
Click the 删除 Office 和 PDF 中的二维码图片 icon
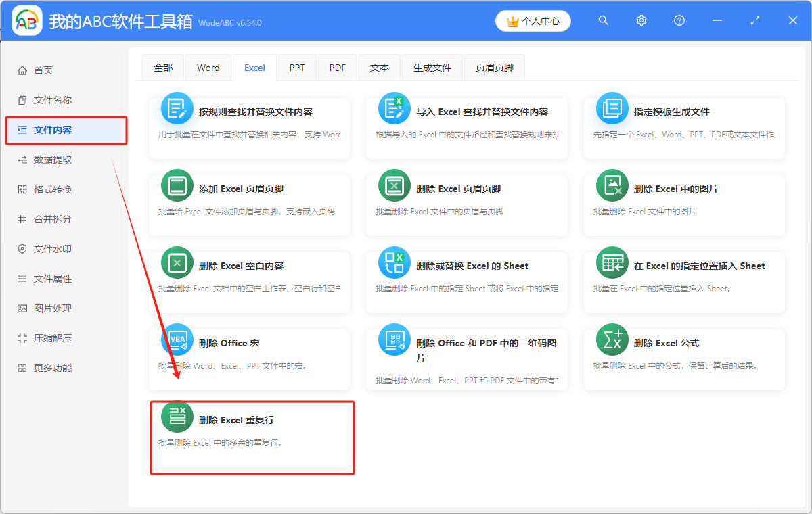point(394,340)
